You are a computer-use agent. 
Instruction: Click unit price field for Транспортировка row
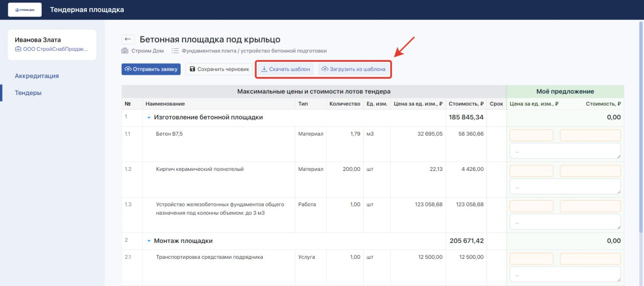coord(531,258)
